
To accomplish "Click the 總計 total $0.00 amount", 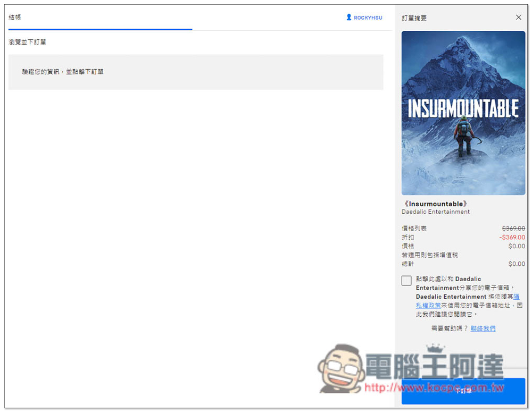I will tap(517, 264).
